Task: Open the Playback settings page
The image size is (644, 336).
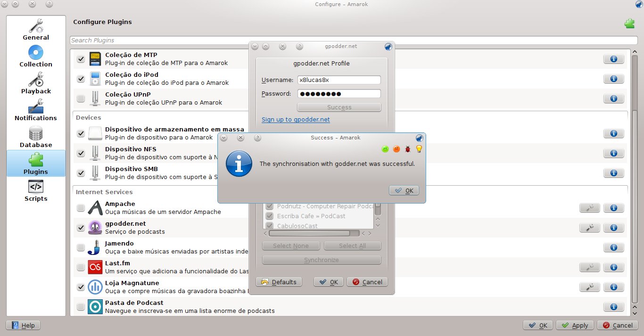Action: click(36, 83)
